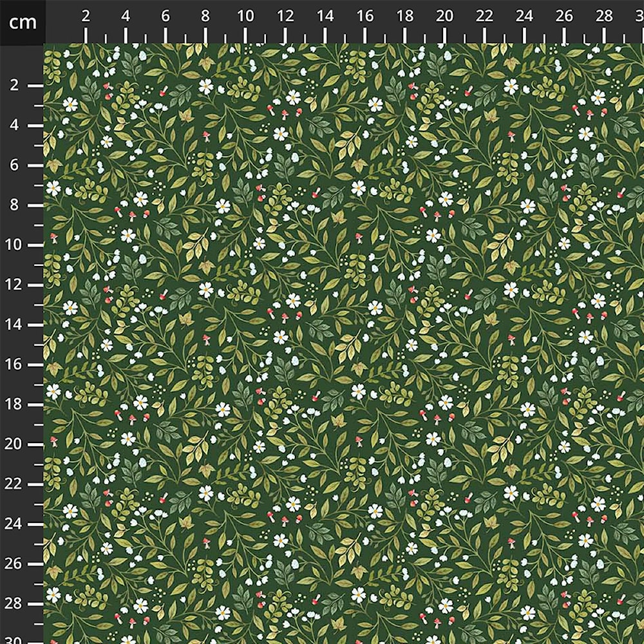The width and height of the screenshot is (644, 644).
Task: Click the 26 on the horizontal ruler
Action: click(564, 17)
